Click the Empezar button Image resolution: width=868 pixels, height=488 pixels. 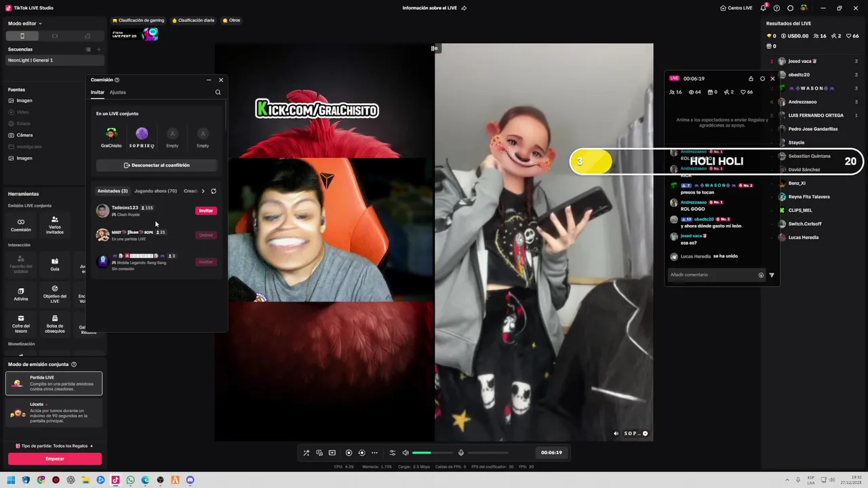55,459
